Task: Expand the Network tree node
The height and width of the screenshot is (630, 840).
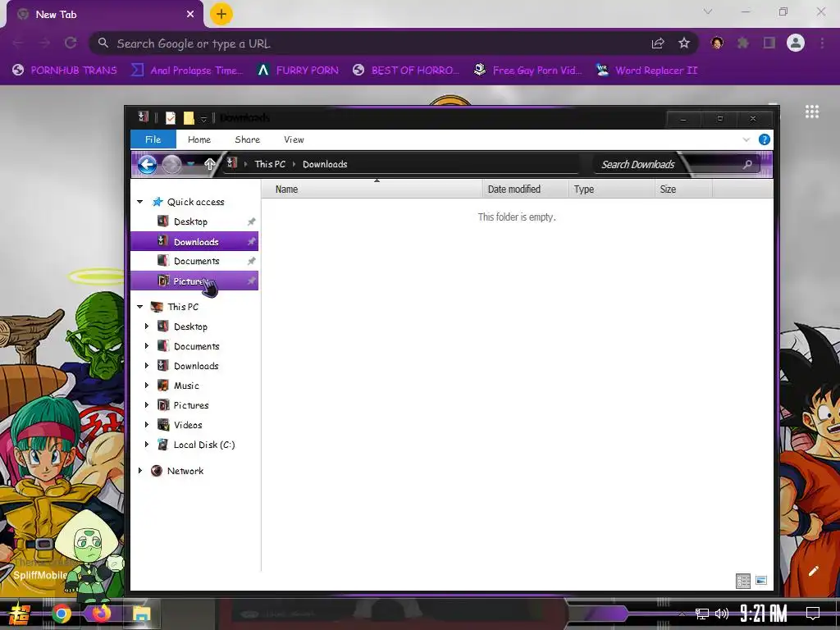Action: (139, 471)
